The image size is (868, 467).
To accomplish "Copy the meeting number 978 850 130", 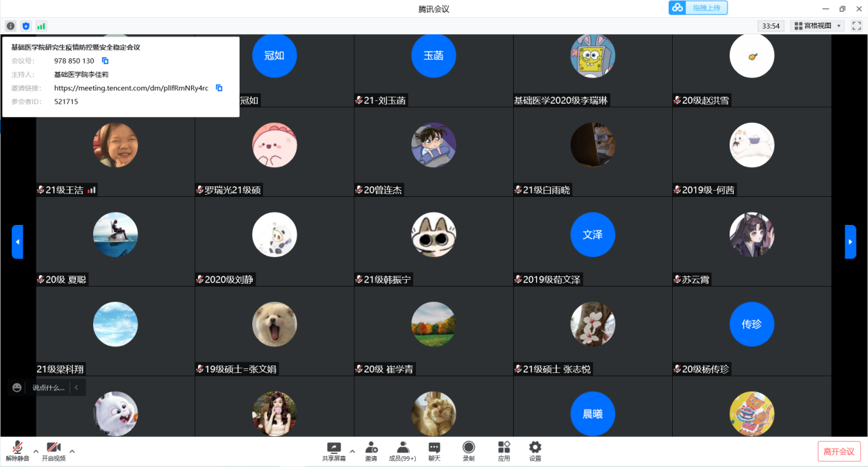I will [105, 61].
